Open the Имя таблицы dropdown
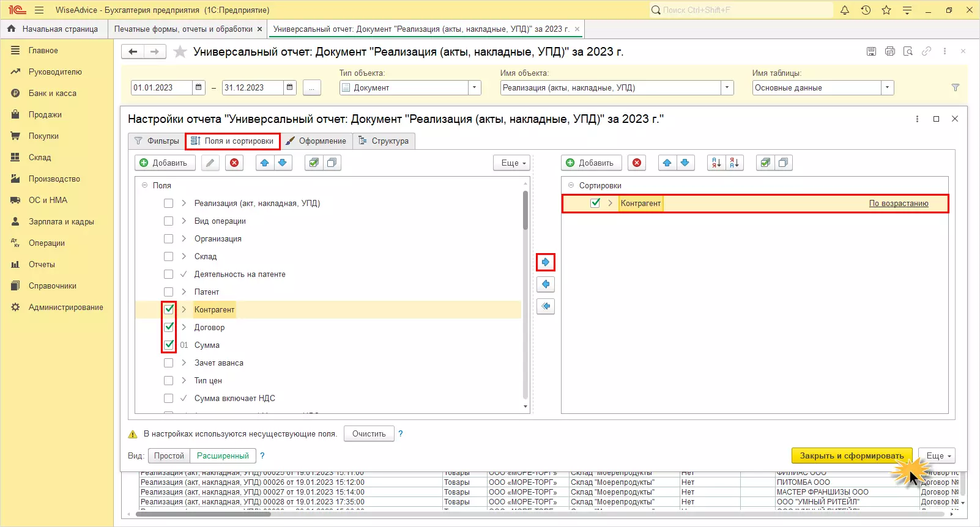This screenshot has width=980, height=527. click(888, 87)
